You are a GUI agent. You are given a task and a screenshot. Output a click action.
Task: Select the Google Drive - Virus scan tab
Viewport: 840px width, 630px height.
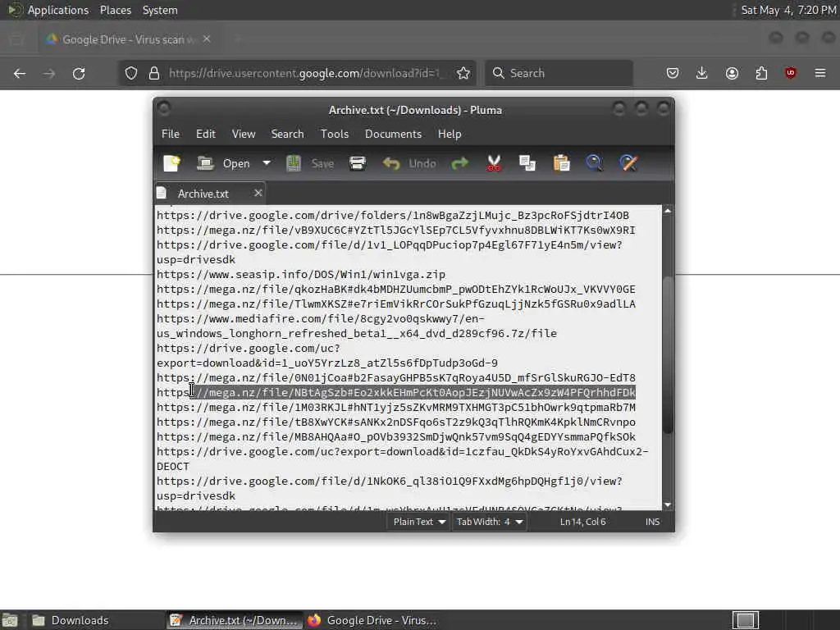(x=129, y=39)
